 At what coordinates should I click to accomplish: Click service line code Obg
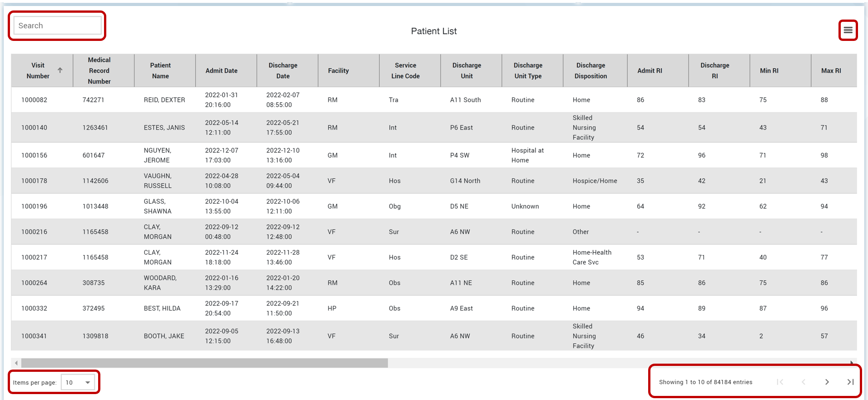(x=395, y=206)
